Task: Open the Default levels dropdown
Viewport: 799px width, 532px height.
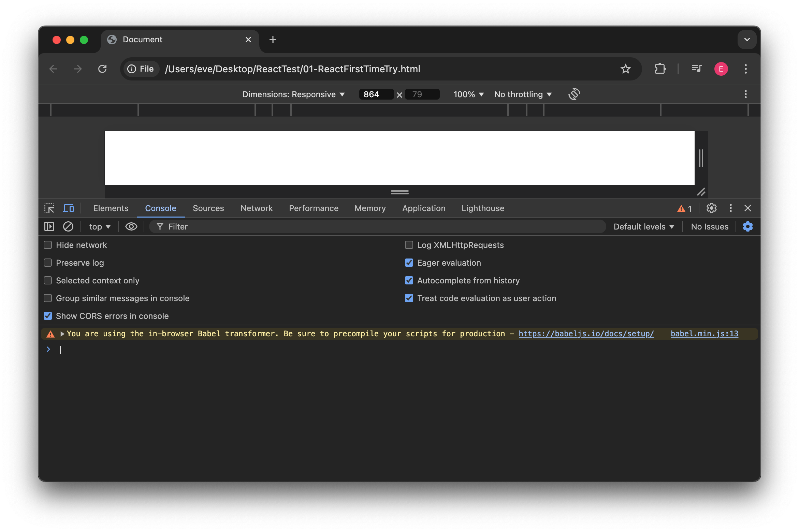Action: (x=643, y=226)
